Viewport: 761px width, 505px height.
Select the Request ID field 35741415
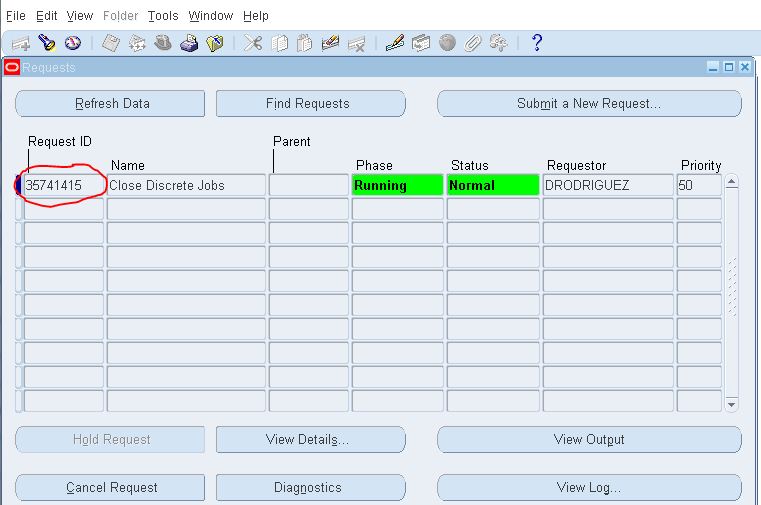point(62,186)
